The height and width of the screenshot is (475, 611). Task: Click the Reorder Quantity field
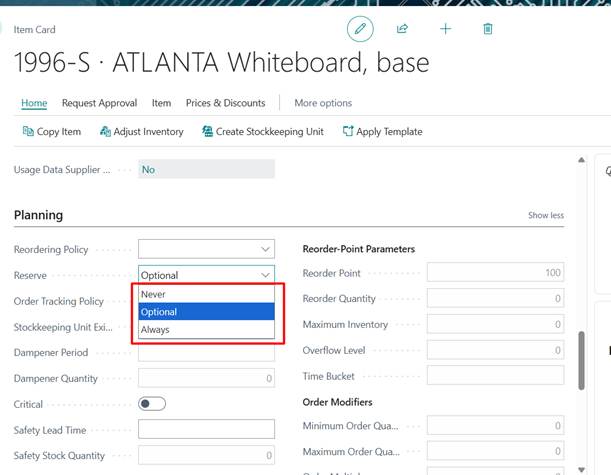495,298
